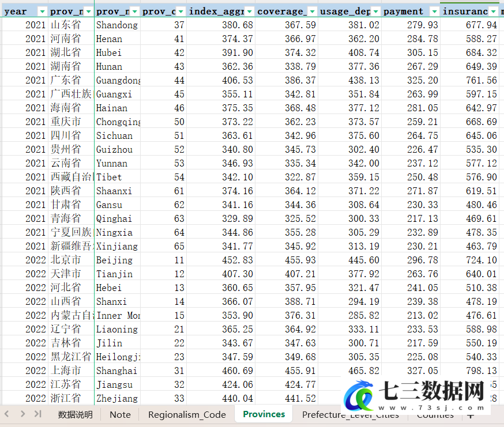Screen dimensions: 504x427
Task: Select the cell containing Zhejiang
Action: point(117,398)
